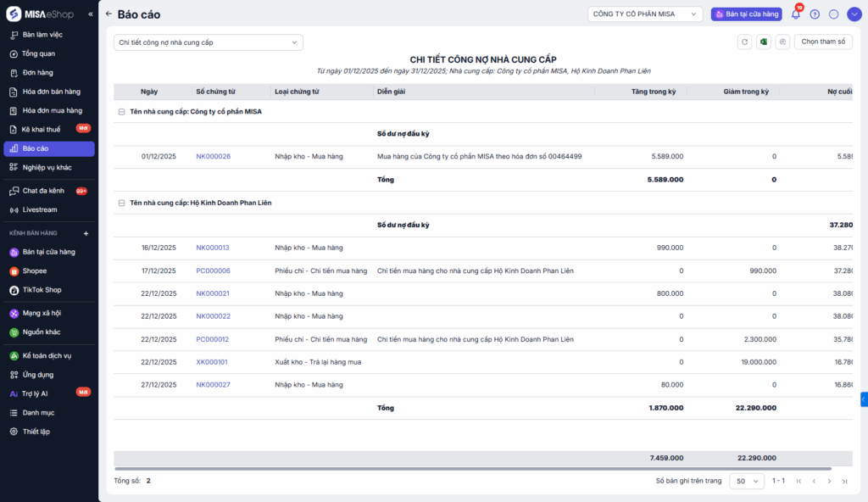The height and width of the screenshot is (502, 868).
Task: Click the horizontal scrollbar under the table
Action: pyautogui.click(x=471, y=467)
